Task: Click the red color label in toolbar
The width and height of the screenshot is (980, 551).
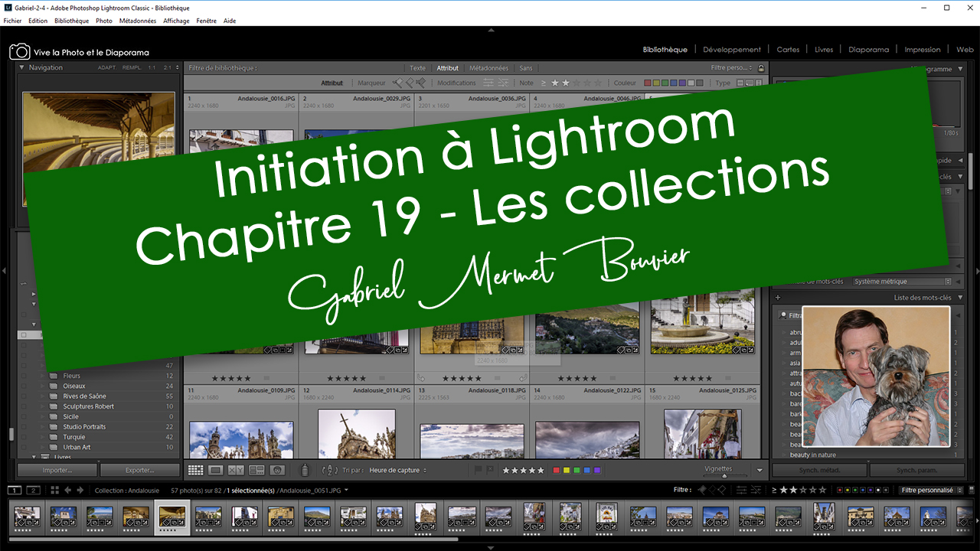Action: click(x=556, y=471)
